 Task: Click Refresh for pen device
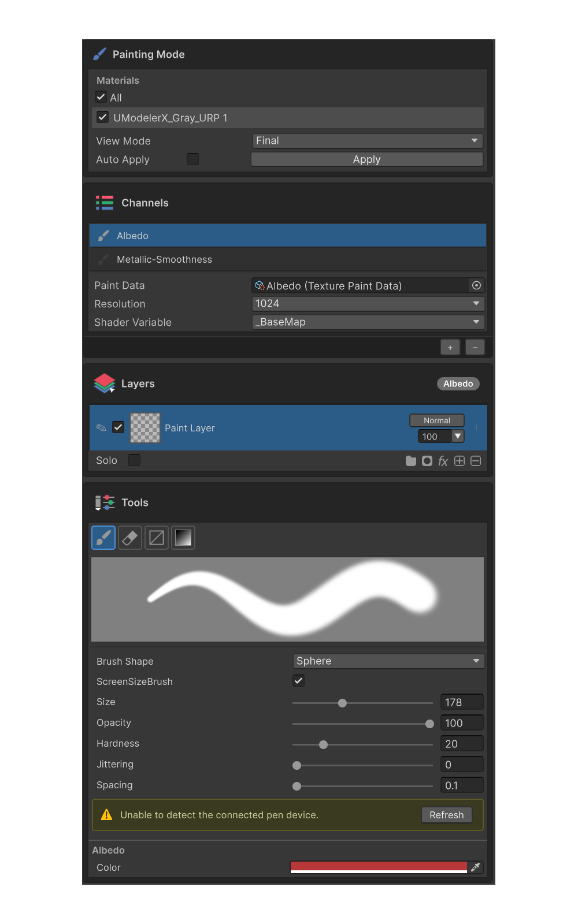coord(447,815)
